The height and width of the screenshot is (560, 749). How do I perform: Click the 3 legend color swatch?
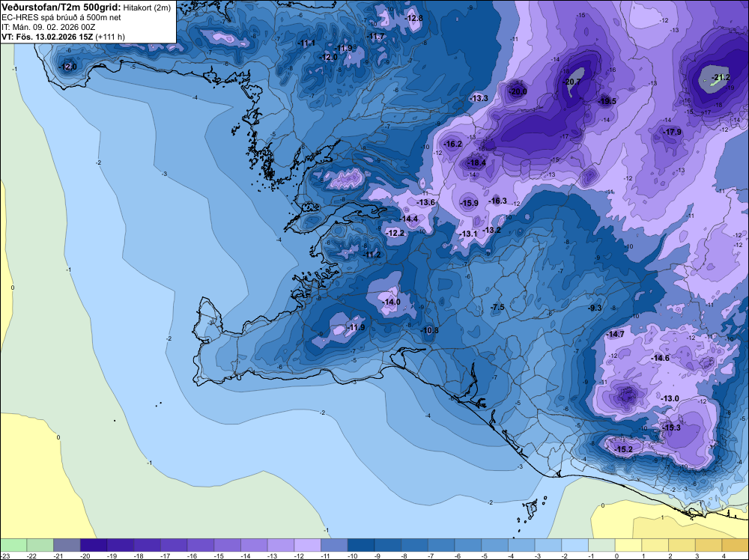pos(709,545)
